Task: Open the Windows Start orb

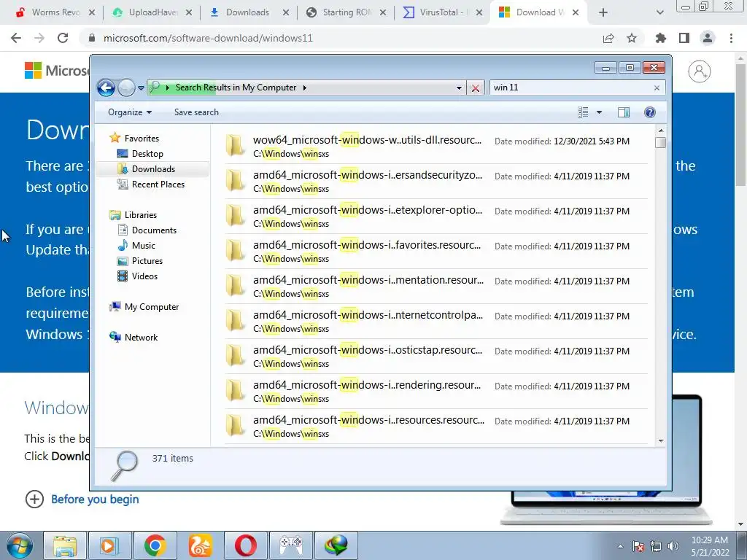Action: (x=20, y=545)
